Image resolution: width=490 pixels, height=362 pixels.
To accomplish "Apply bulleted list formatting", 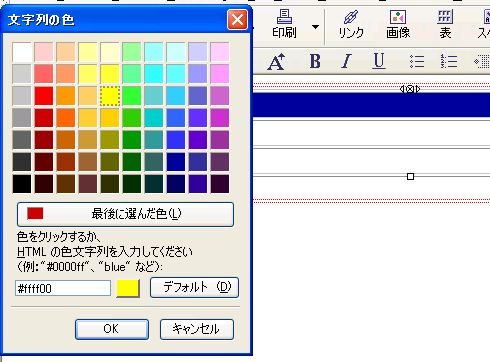I will [417, 61].
